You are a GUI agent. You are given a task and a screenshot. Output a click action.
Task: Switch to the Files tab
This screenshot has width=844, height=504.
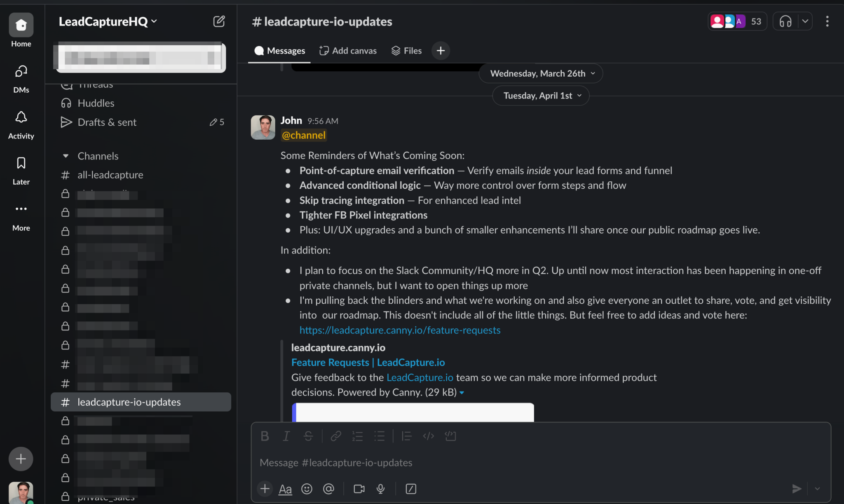click(x=406, y=50)
